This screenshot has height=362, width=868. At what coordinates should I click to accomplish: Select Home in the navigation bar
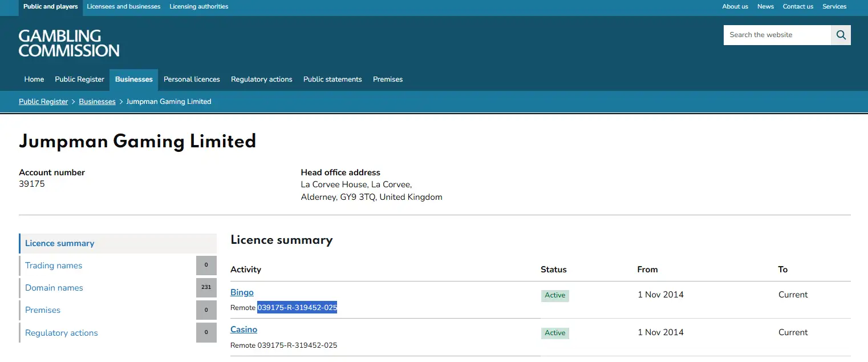point(34,79)
